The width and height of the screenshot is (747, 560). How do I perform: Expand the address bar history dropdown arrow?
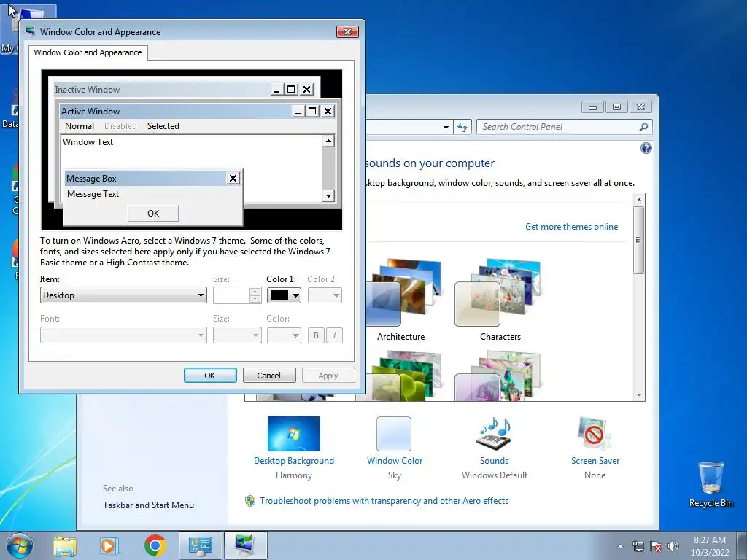point(446,127)
